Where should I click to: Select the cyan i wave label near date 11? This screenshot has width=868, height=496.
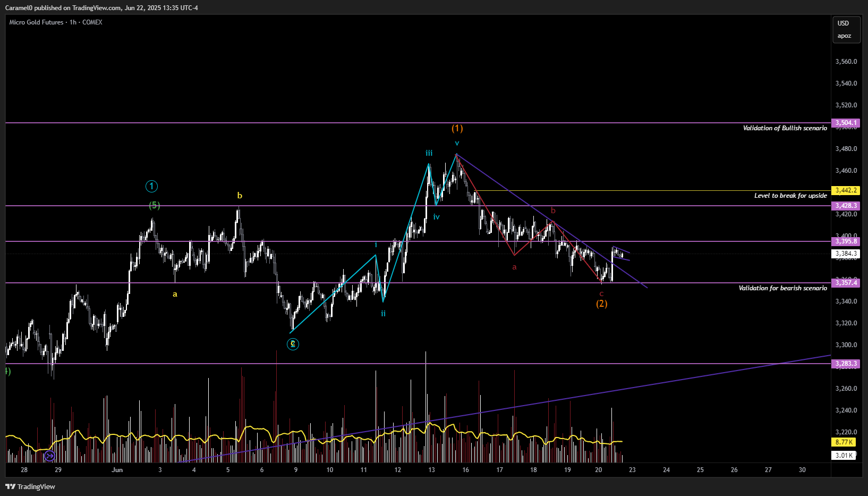(376, 245)
